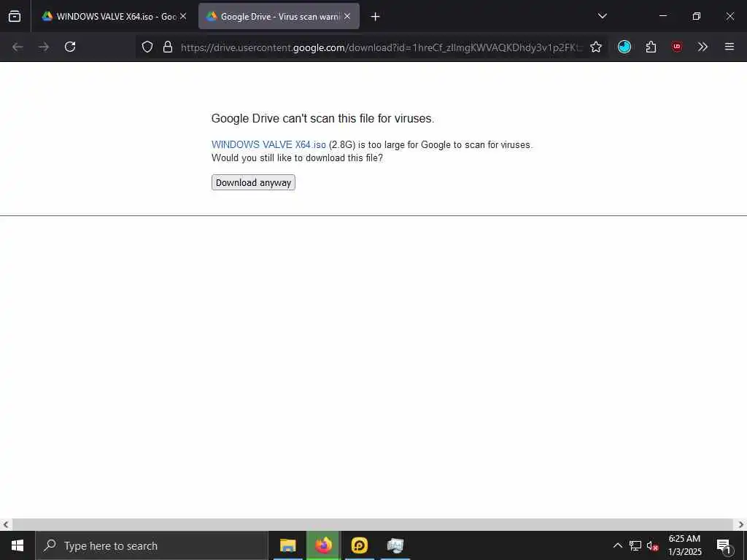The width and height of the screenshot is (747, 560).
Task: Go forward to the next page
Action: point(44,47)
